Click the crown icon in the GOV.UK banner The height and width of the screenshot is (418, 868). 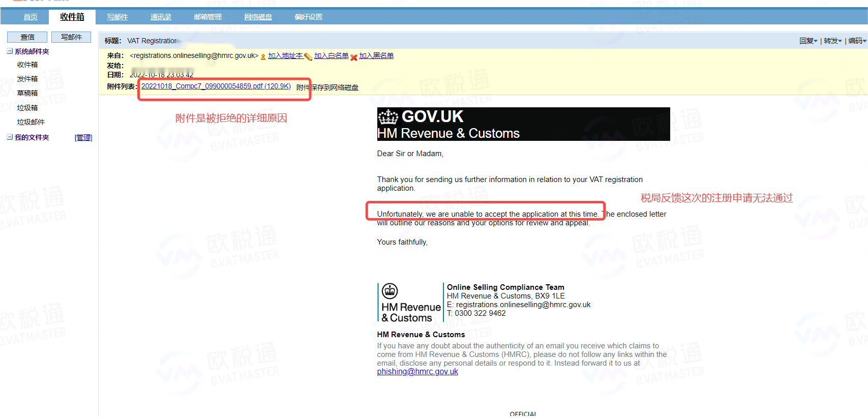click(388, 117)
